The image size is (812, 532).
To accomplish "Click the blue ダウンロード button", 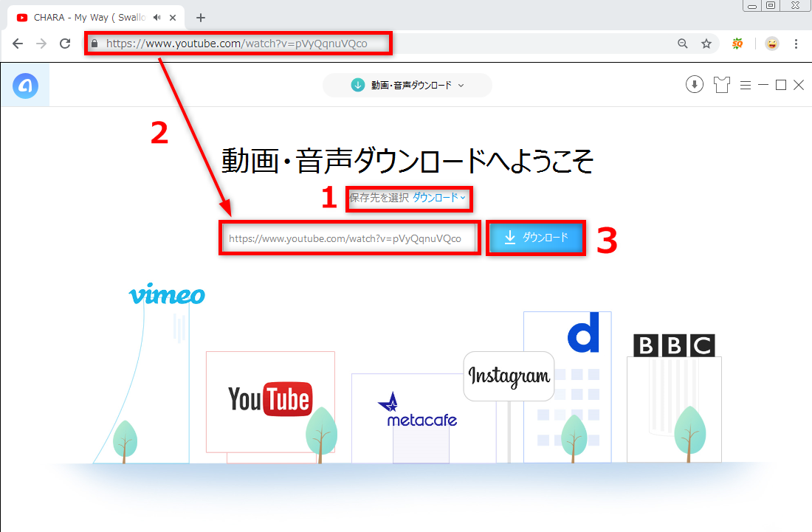I will [x=535, y=238].
